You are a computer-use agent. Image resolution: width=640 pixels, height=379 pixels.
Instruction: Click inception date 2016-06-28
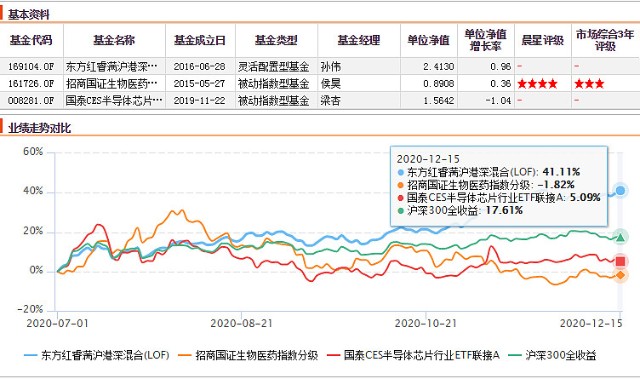200,66
